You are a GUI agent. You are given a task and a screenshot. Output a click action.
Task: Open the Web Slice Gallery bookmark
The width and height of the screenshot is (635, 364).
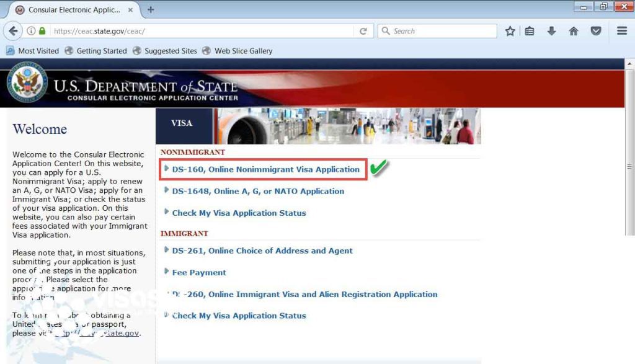[238, 51]
